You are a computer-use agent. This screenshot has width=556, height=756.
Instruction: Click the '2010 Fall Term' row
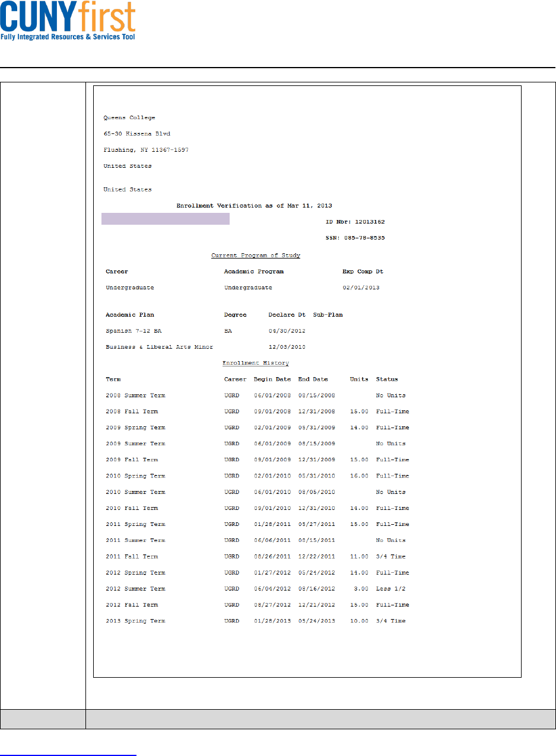tap(258, 508)
